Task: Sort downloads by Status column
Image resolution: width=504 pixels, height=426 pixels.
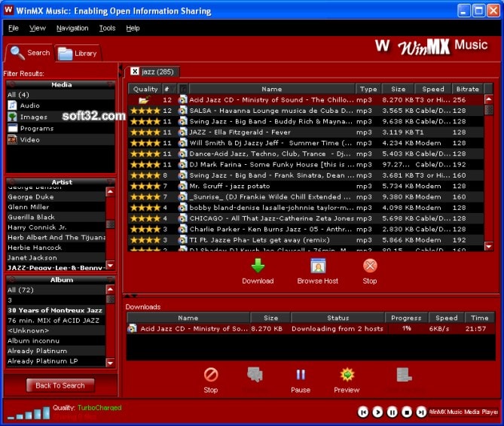Action: (338, 318)
